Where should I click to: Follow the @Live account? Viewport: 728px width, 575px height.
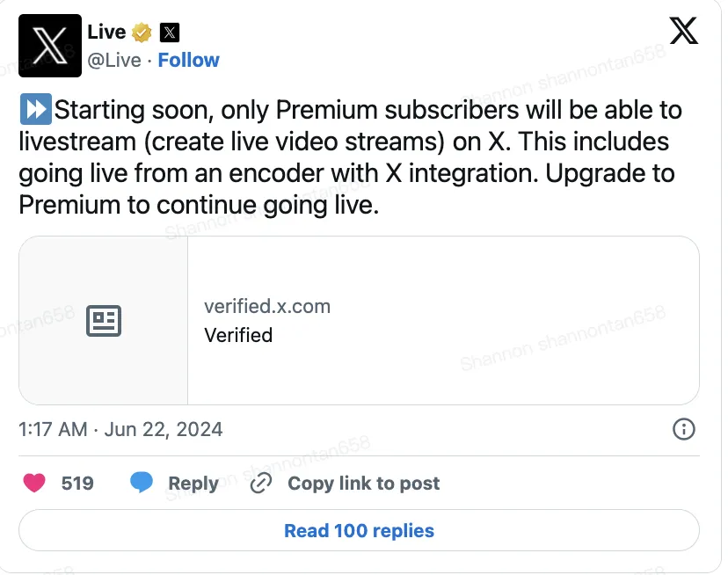[188, 60]
